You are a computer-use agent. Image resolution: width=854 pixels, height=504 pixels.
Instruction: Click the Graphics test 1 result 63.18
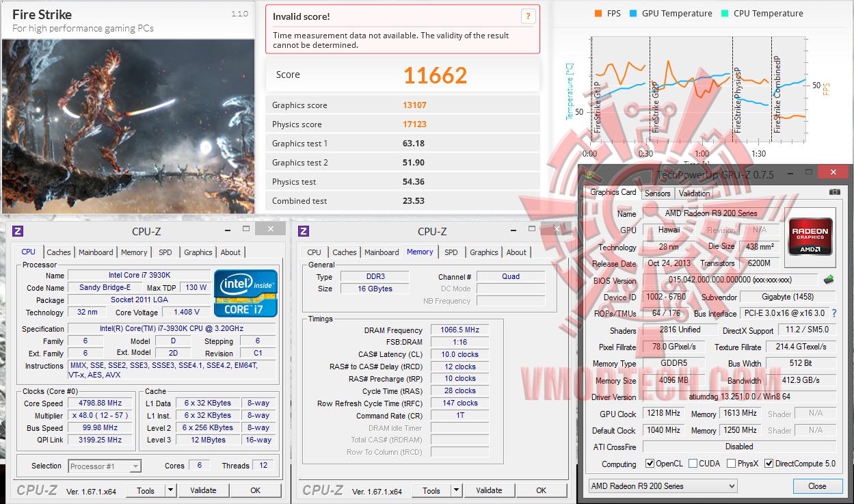pos(414,144)
